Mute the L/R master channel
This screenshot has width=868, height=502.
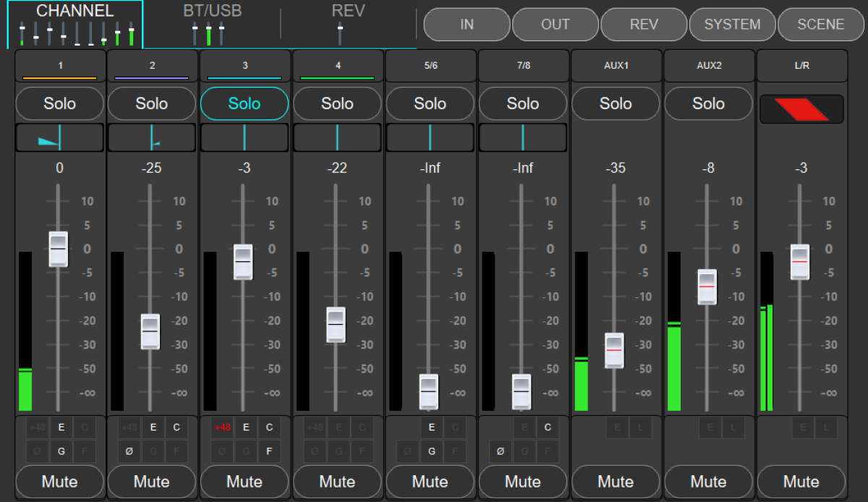coord(801,482)
